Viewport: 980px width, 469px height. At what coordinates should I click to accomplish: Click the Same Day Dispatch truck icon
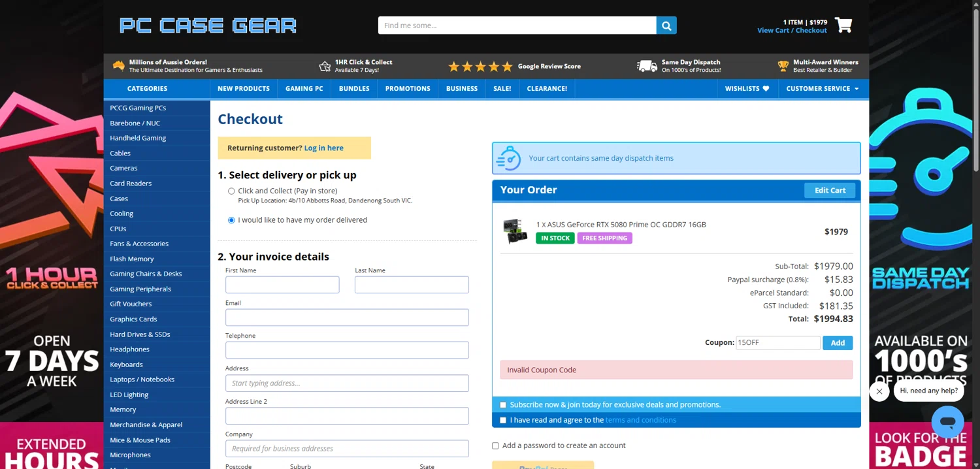[647, 66]
